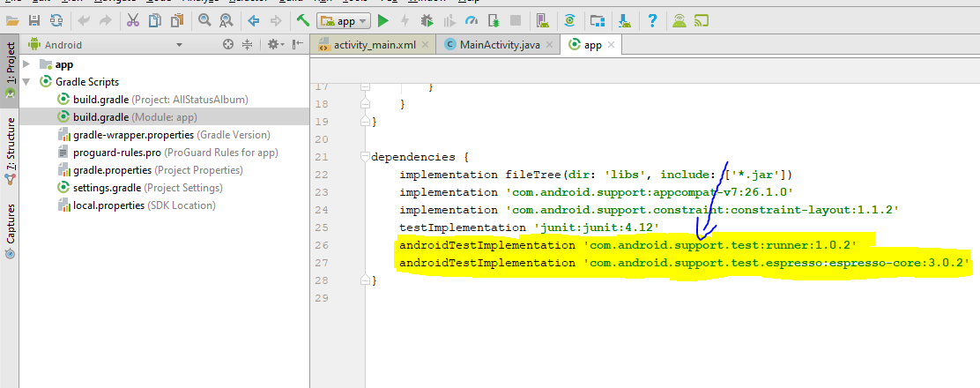Collapse the Gradle Scripts tree node

pos(26,82)
